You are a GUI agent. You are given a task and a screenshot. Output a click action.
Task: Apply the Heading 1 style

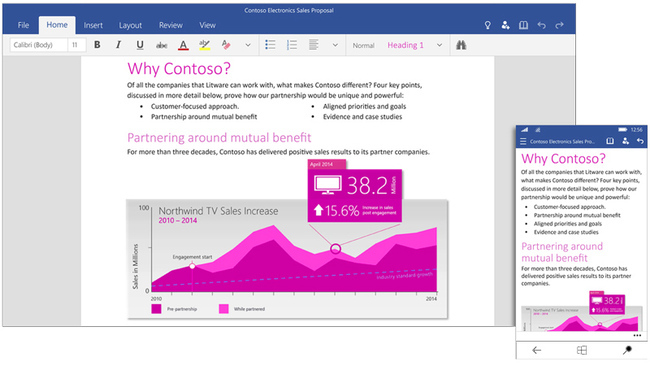pyautogui.click(x=405, y=45)
